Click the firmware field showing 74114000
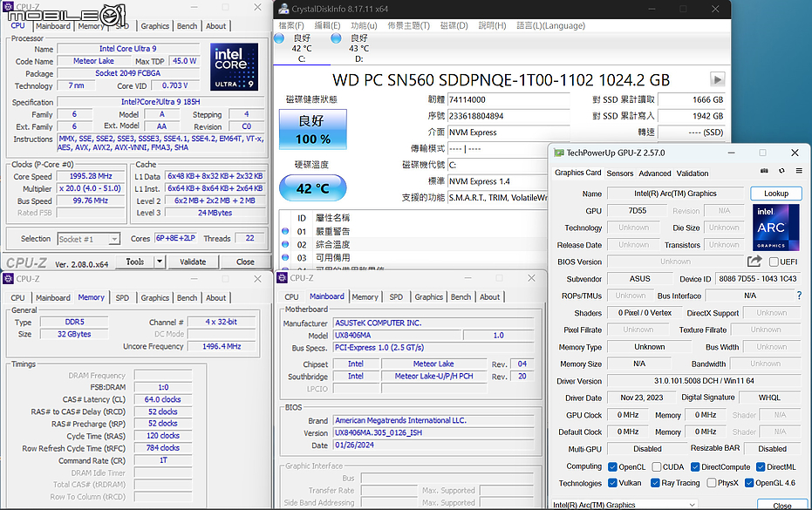The height and width of the screenshot is (510, 812). click(x=508, y=99)
